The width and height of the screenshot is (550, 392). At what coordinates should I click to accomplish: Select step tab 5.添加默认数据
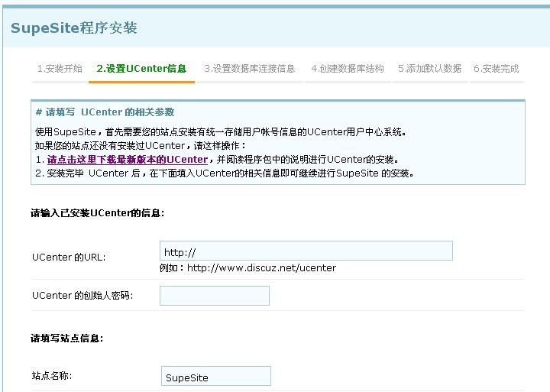pos(429,69)
